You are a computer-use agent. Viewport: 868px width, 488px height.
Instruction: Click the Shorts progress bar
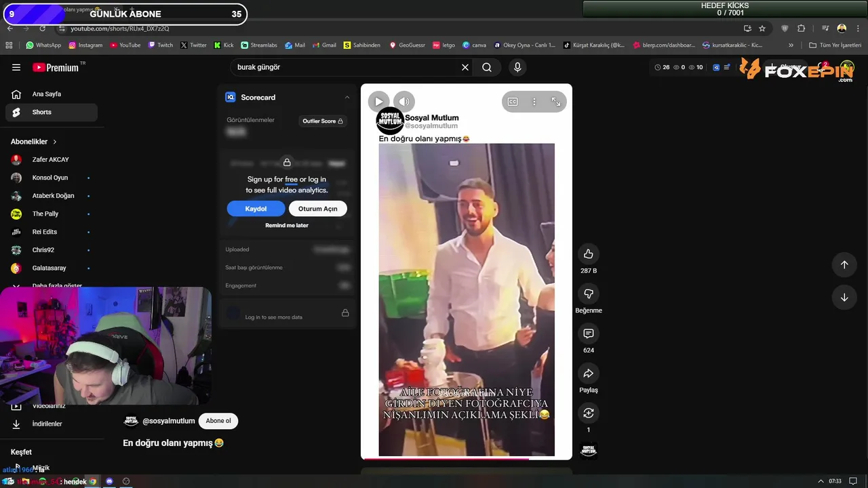[467, 459]
